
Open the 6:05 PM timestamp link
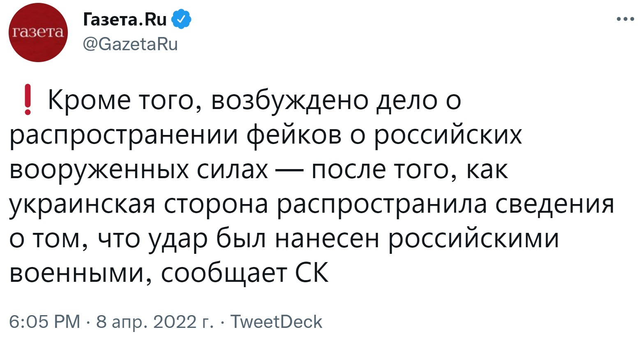pyautogui.click(x=45, y=322)
